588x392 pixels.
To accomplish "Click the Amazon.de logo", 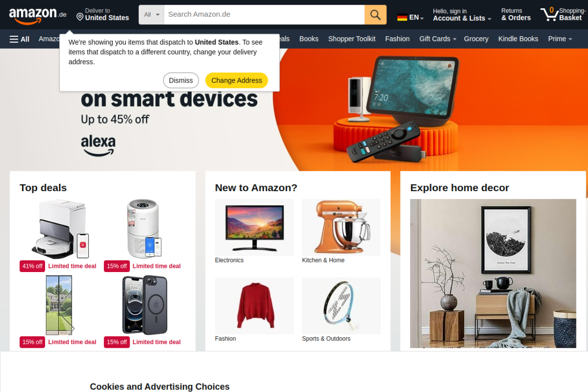I will pos(38,16).
